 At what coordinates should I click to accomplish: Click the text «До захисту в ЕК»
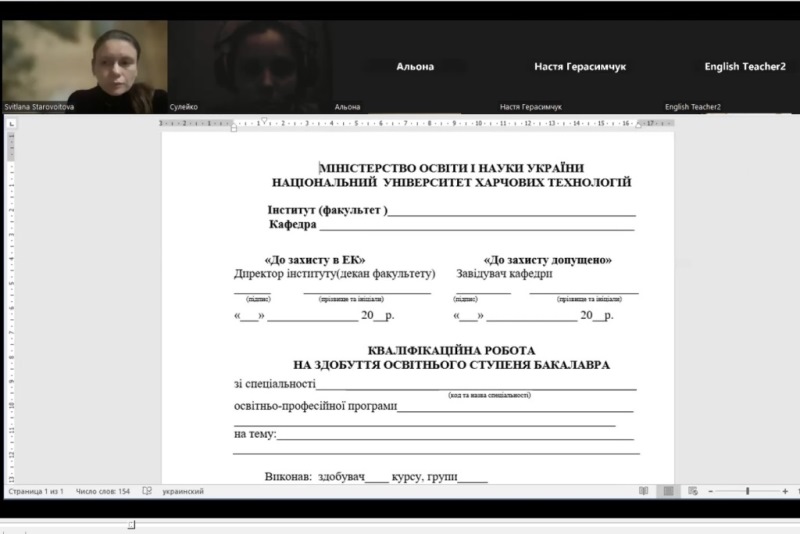click(x=315, y=260)
